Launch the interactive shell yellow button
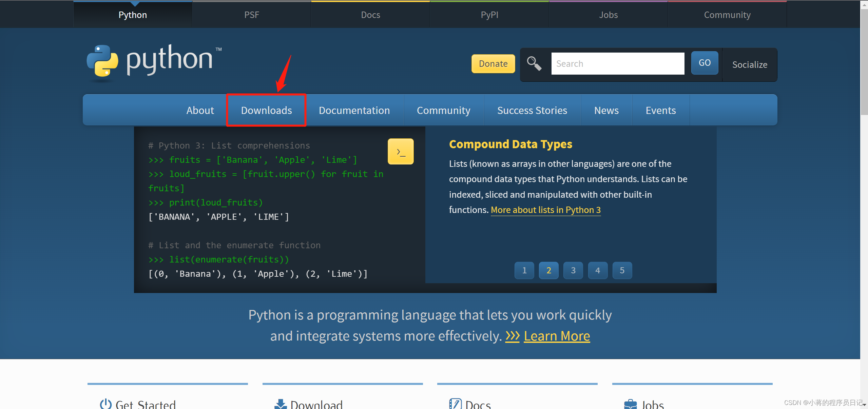Viewport: 868px width, 409px height. point(401,152)
